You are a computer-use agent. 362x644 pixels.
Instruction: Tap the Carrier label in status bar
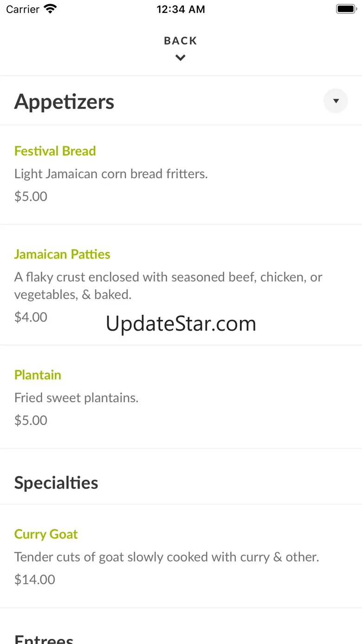(23, 9)
